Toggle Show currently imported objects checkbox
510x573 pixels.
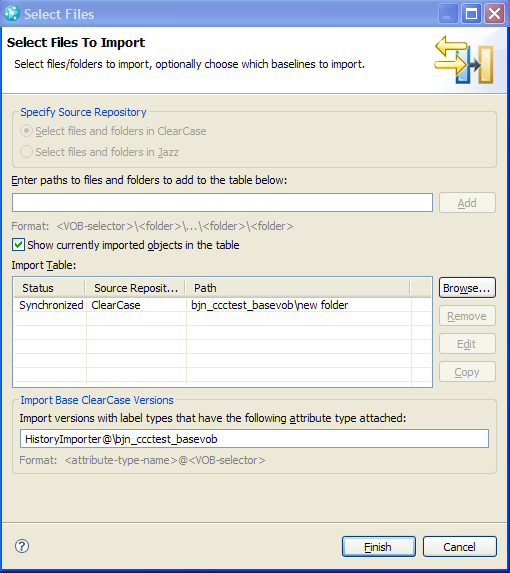pos(18,244)
